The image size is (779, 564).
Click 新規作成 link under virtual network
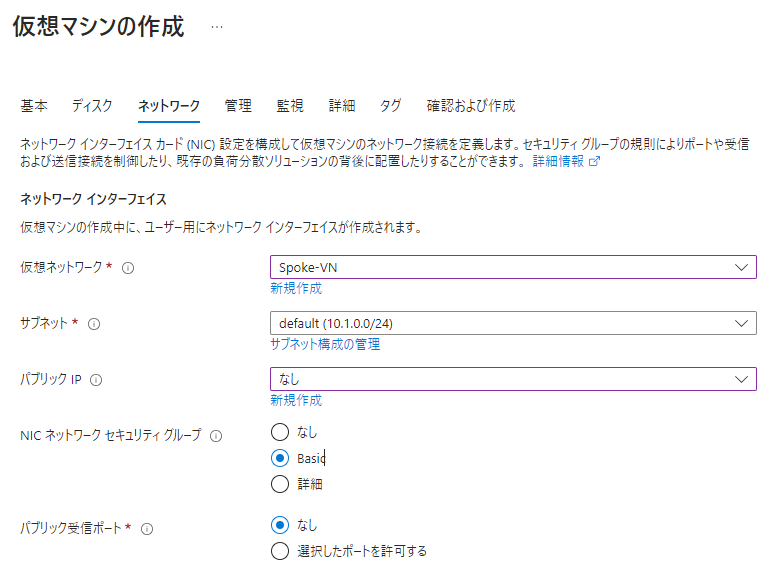click(x=296, y=288)
